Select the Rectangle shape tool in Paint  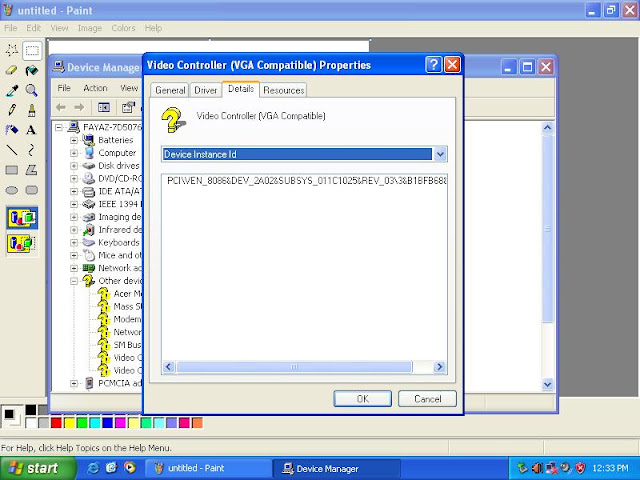pyautogui.click(x=11, y=170)
